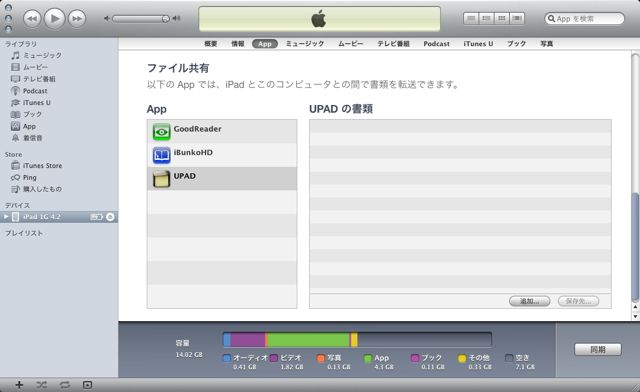Open the ムービー tab

(x=351, y=44)
